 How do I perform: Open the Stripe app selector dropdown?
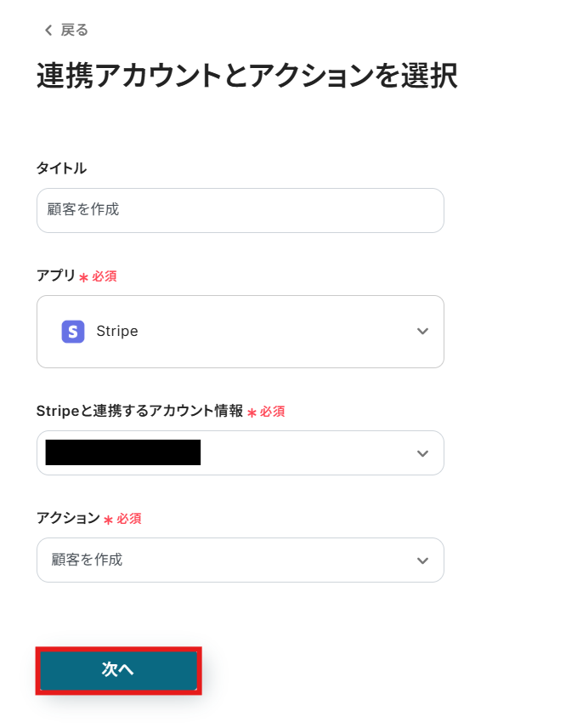tap(240, 332)
